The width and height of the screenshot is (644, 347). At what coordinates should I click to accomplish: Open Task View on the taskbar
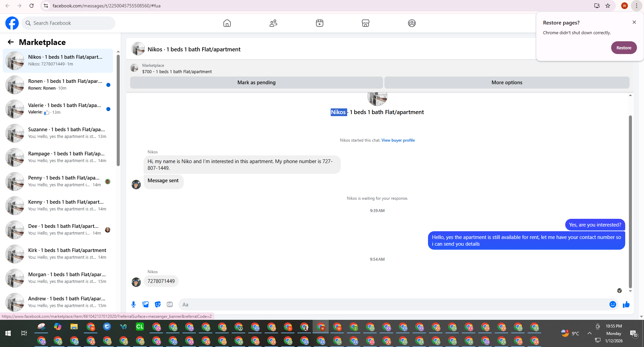[x=24, y=333]
